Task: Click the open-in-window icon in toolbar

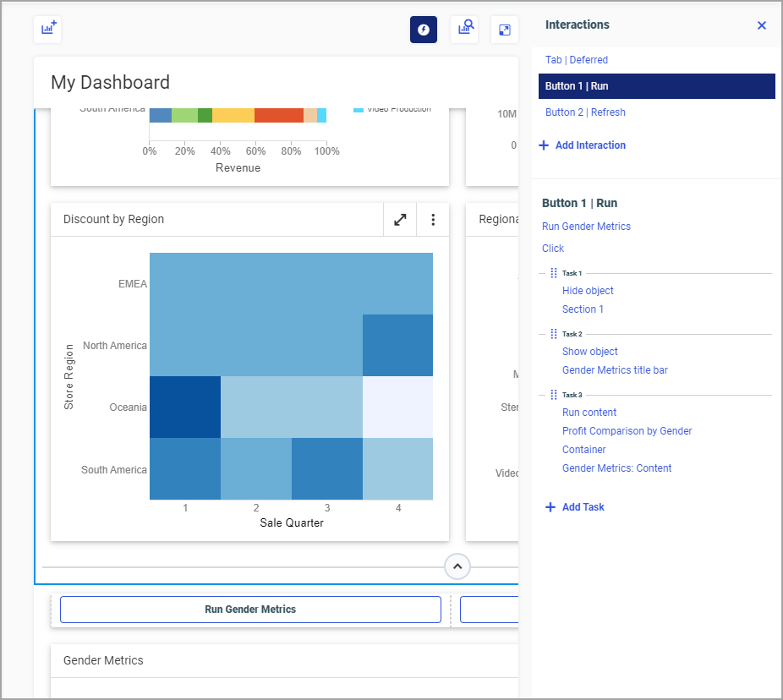Action: coord(504,30)
